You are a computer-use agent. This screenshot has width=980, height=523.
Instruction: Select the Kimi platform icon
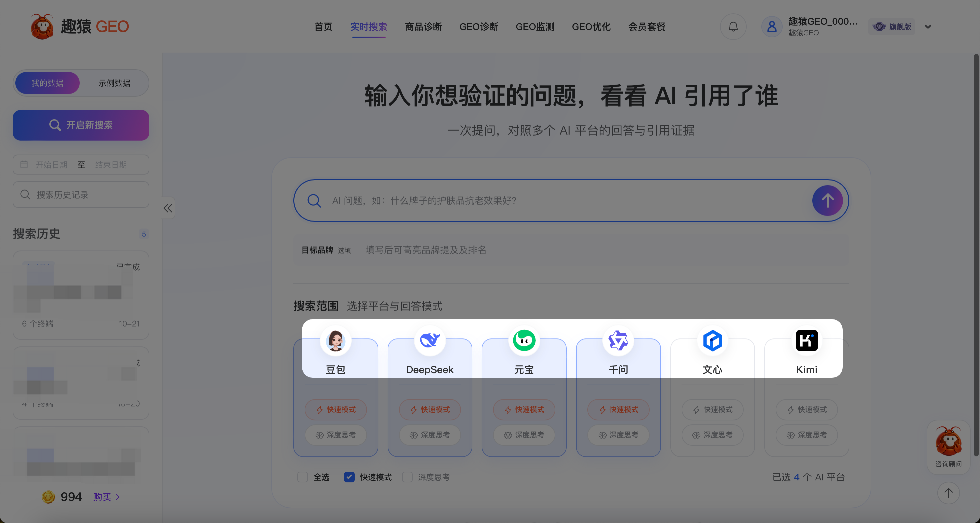pyautogui.click(x=807, y=340)
